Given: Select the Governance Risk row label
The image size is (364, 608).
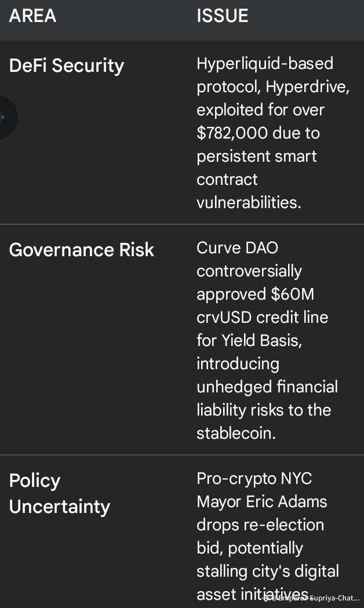Looking at the screenshot, I should tap(81, 250).
